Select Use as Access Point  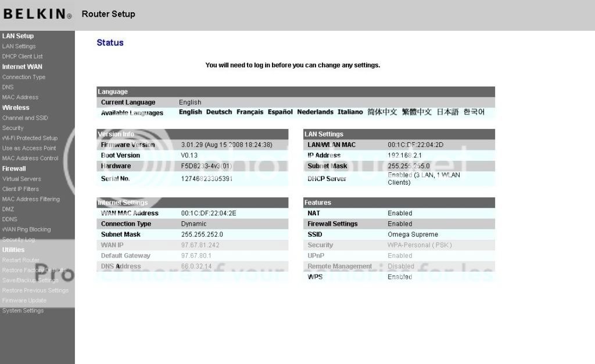pyautogui.click(x=29, y=148)
